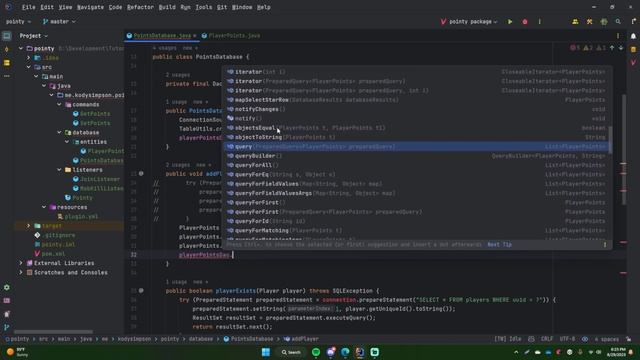The image size is (640, 360).
Task: Open completion popup options kebab
Action: (x=605, y=244)
